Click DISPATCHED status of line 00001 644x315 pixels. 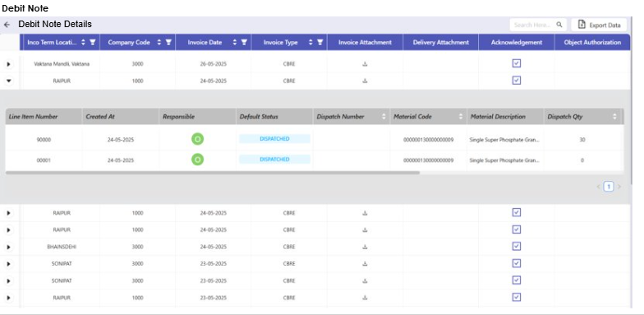274,160
